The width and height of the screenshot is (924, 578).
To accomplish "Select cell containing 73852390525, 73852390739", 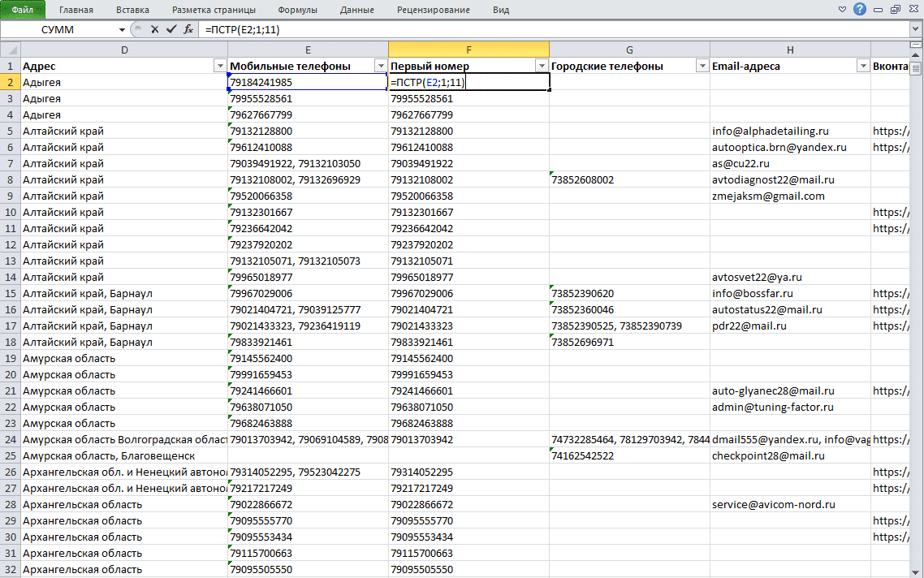I will coord(629,326).
